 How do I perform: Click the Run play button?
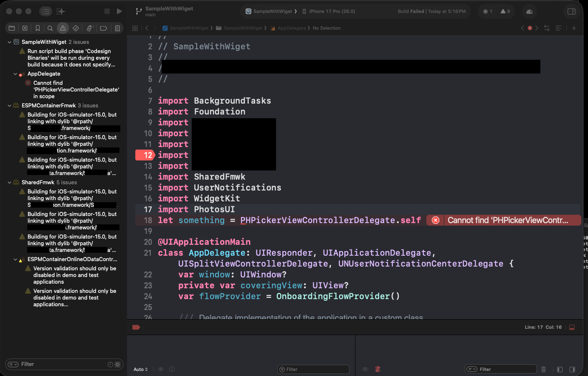119,11
